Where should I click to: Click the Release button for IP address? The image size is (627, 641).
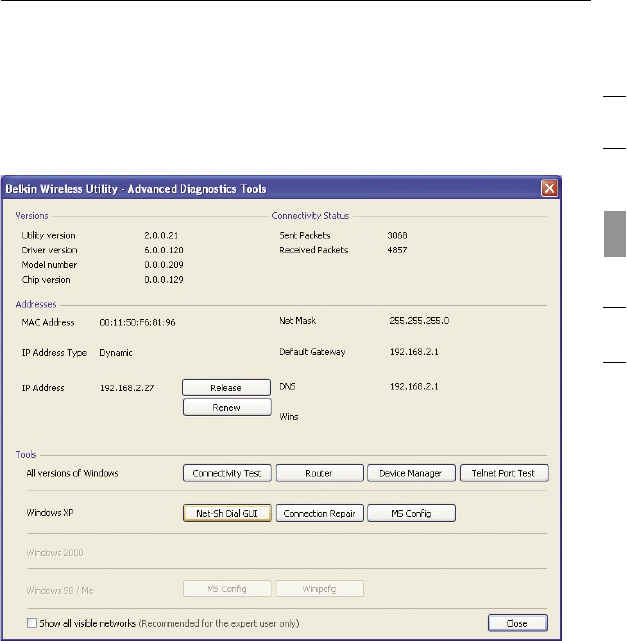[226, 387]
